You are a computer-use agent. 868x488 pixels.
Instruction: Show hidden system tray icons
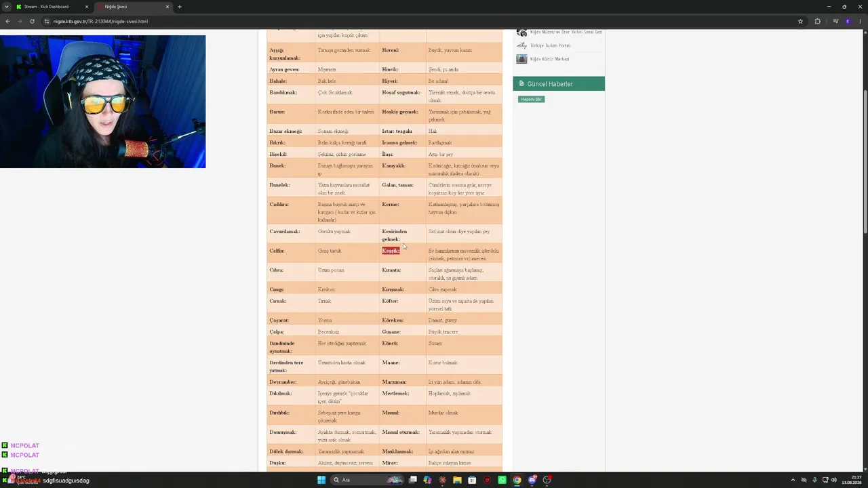[x=793, y=480]
